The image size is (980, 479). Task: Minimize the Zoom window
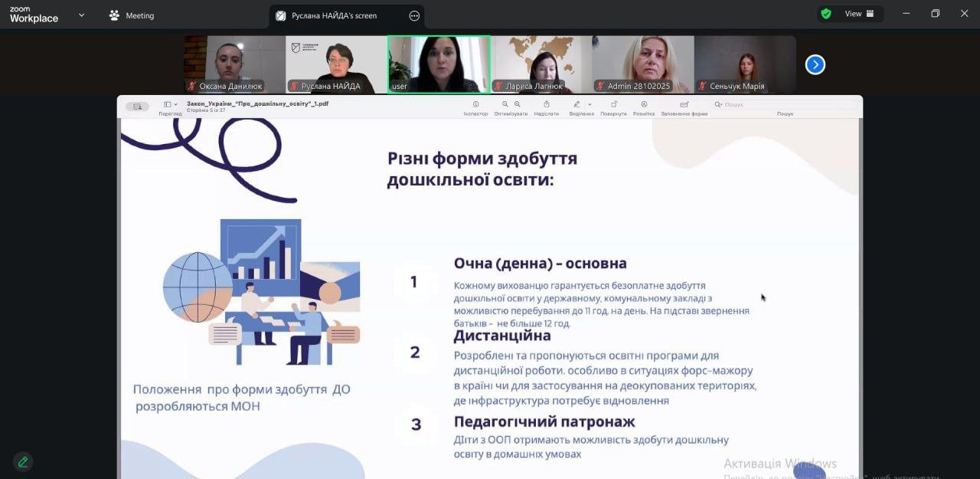click(906, 14)
